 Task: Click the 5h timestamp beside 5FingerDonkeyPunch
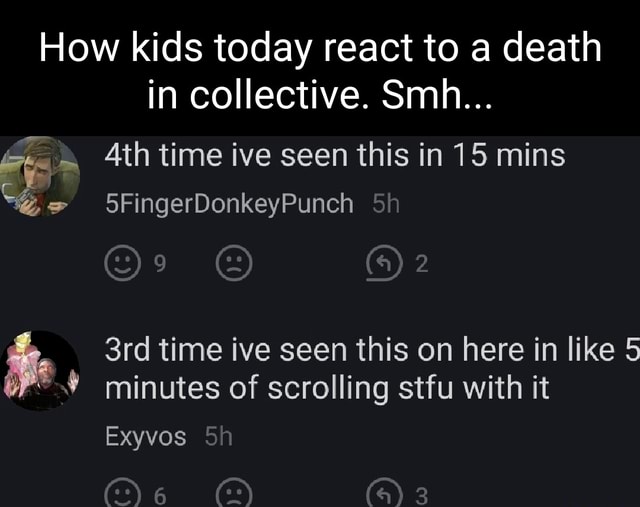click(386, 204)
